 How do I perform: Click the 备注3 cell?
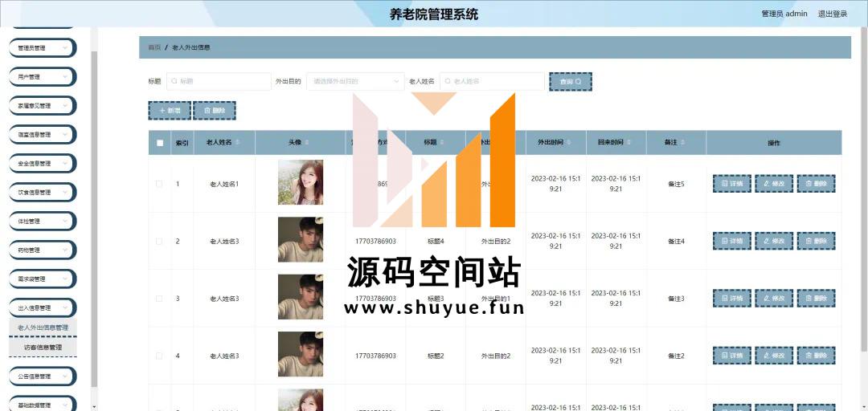[x=676, y=299]
